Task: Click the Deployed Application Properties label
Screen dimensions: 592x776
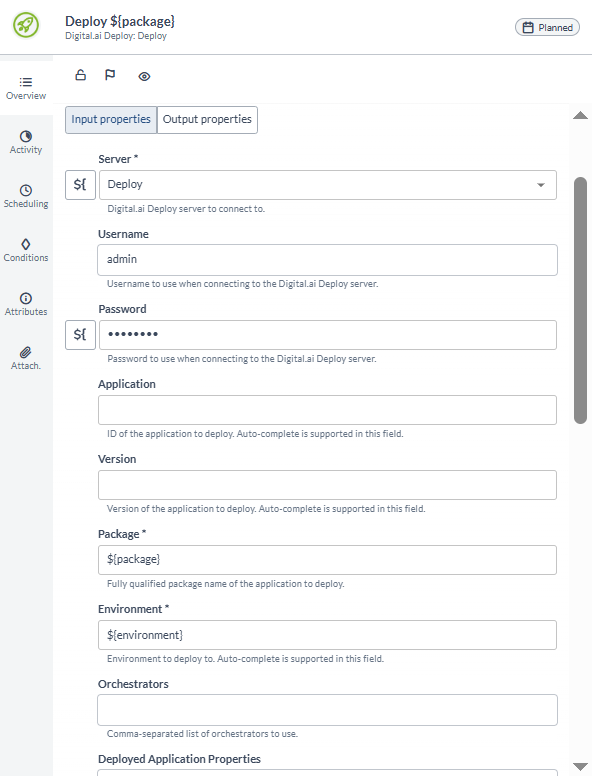Action: 179,759
